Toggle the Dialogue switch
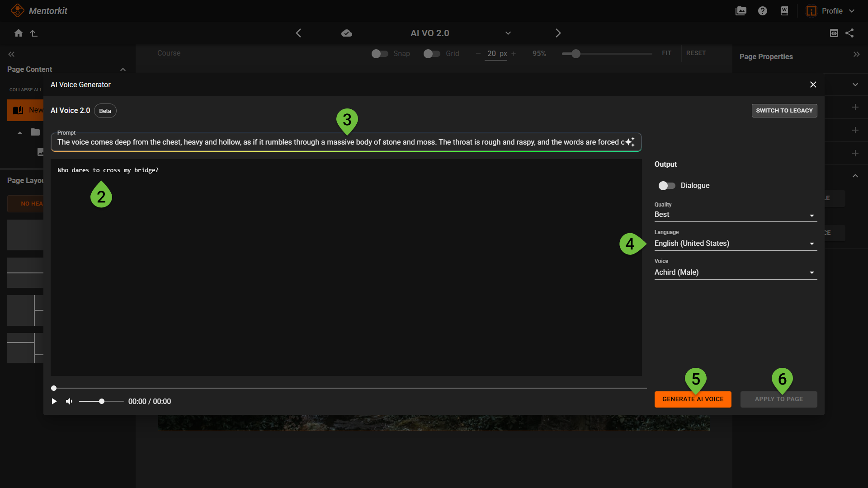868x488 pixels. tap(667, 186)
